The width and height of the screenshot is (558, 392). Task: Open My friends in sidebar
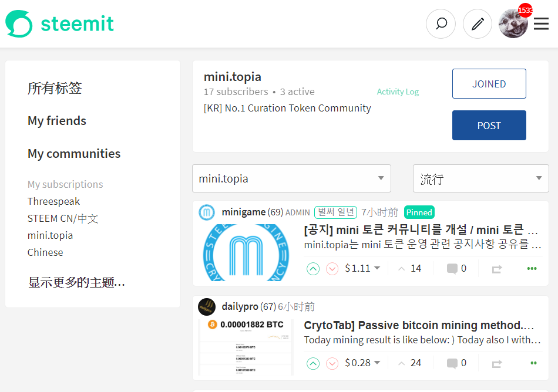[x=57, y=121]
